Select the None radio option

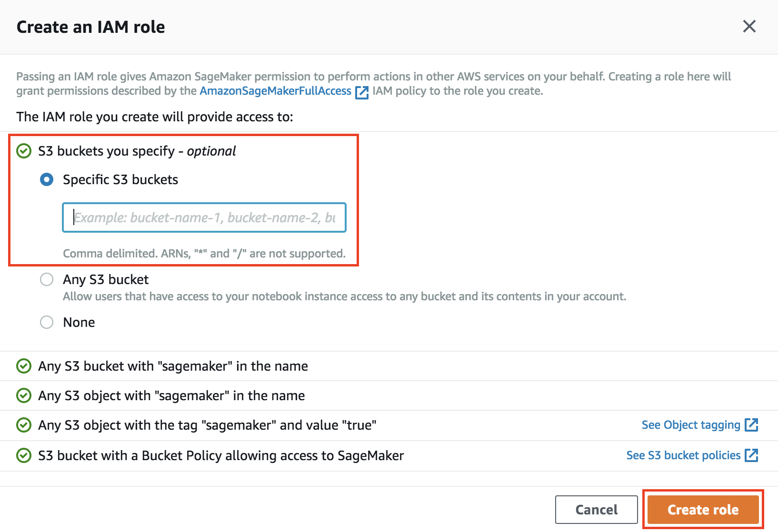tap(47, 322)
